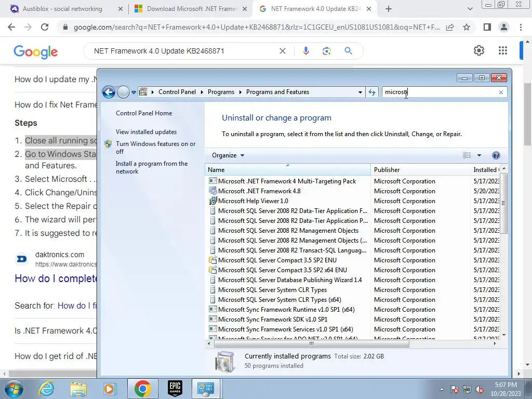
Task: Open Control Panel Home link
Action: (x=144, y=113)
